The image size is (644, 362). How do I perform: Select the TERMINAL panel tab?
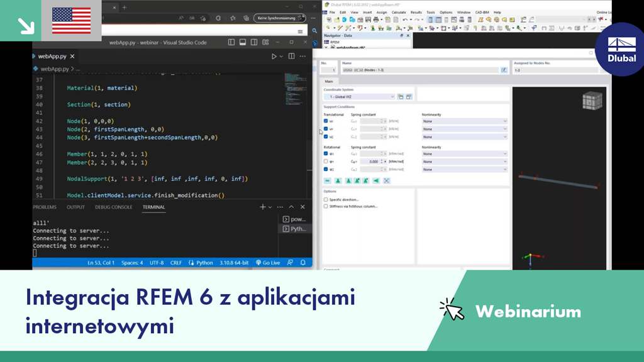pos(153,207)
